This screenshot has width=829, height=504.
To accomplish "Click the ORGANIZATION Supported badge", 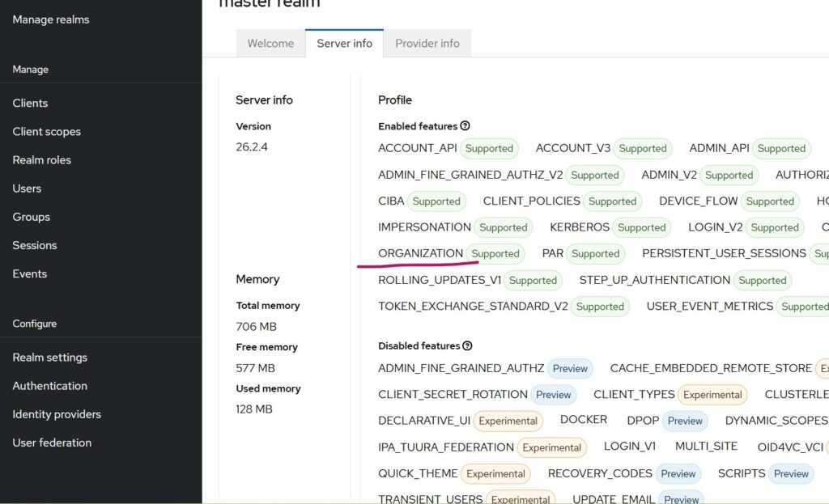I will (x=495, y=253).
